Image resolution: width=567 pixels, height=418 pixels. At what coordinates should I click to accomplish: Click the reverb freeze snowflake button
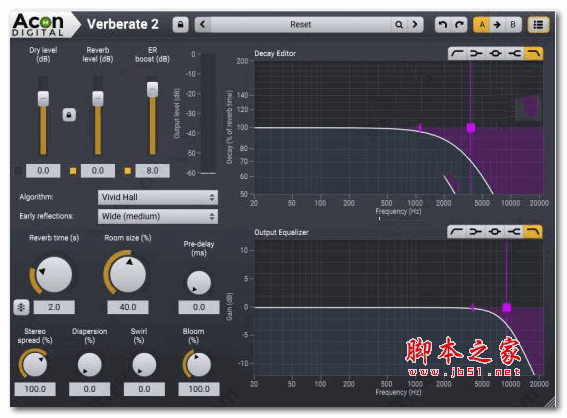(x=21, y=307)
